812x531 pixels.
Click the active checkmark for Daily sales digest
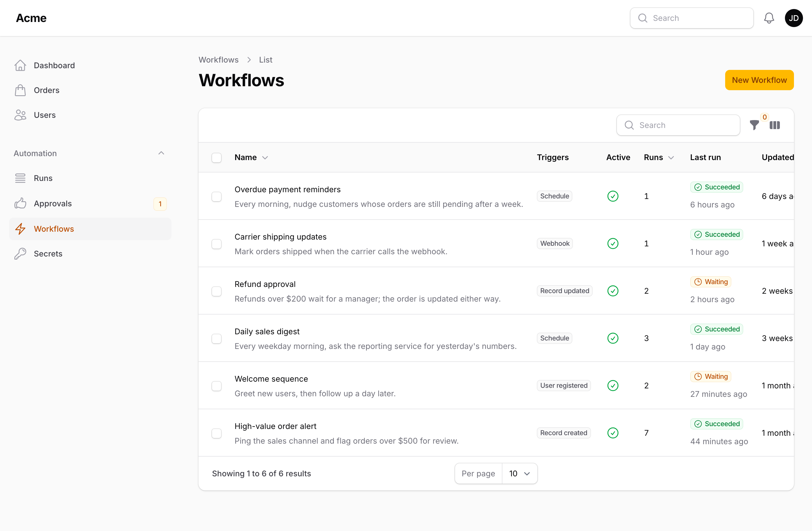(x=613, y=338)
